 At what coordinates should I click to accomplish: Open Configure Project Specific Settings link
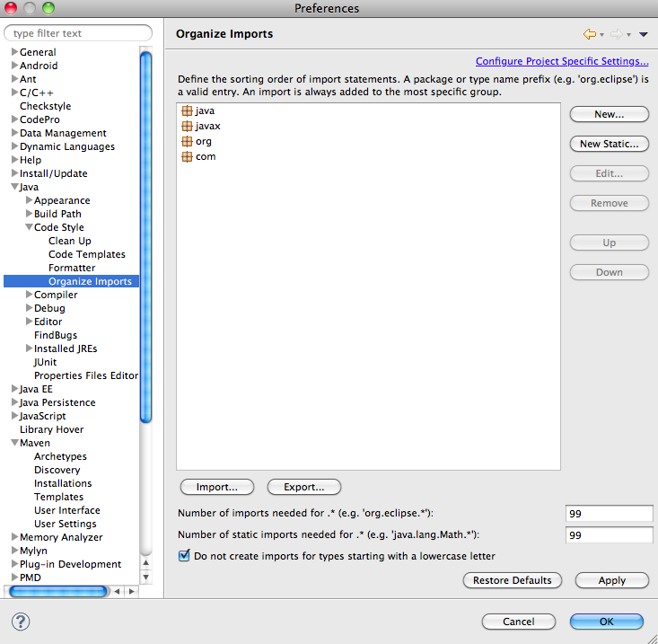coord(562,61)
